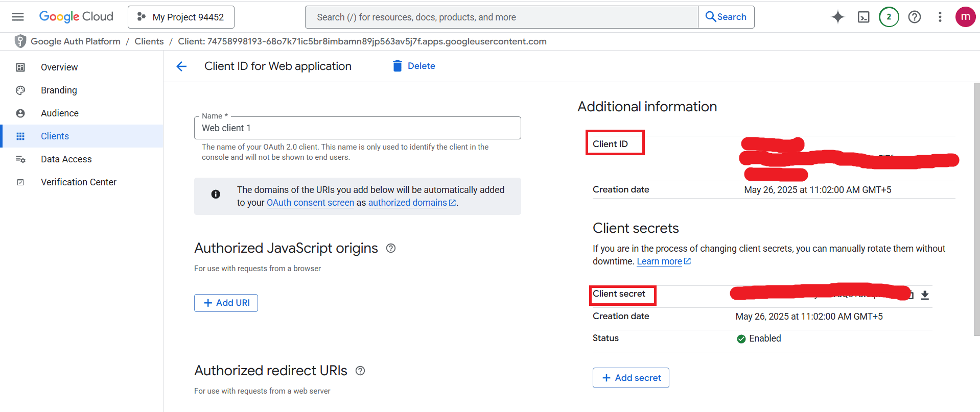Open the OAuth consent screen link

tap(310, 203)
